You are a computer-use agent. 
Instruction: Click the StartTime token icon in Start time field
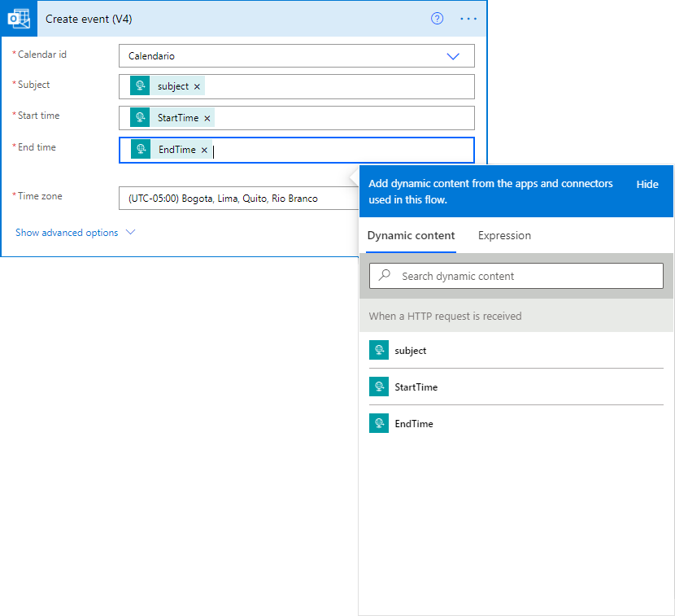pyautogui.click(x=140, y=118)
